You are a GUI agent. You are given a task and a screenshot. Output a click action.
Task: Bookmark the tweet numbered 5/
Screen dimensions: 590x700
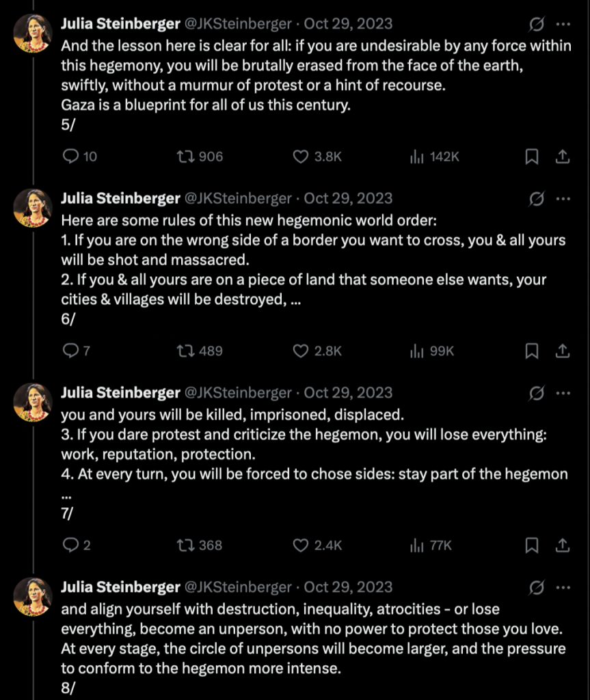pos(531,157)
